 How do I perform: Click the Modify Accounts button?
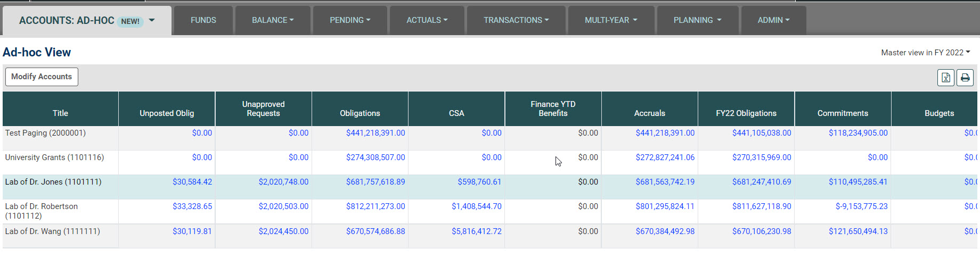coord(42,77)
